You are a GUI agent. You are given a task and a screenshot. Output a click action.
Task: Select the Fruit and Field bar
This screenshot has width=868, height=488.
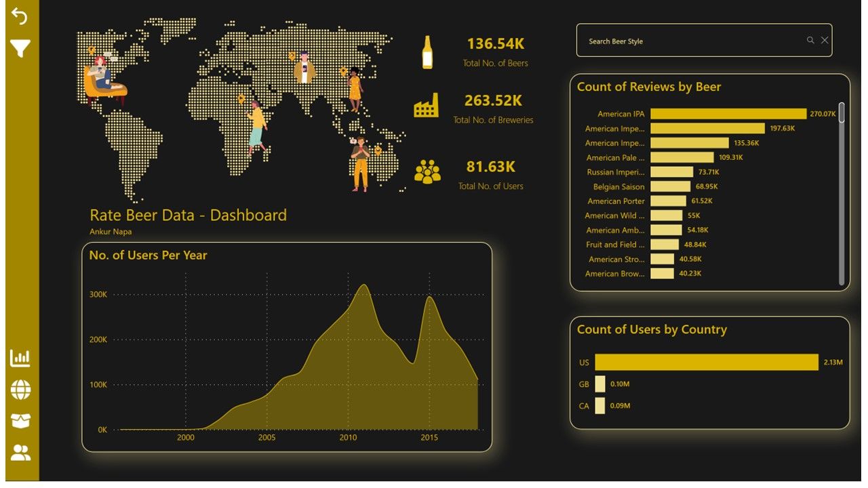(665, 245)
